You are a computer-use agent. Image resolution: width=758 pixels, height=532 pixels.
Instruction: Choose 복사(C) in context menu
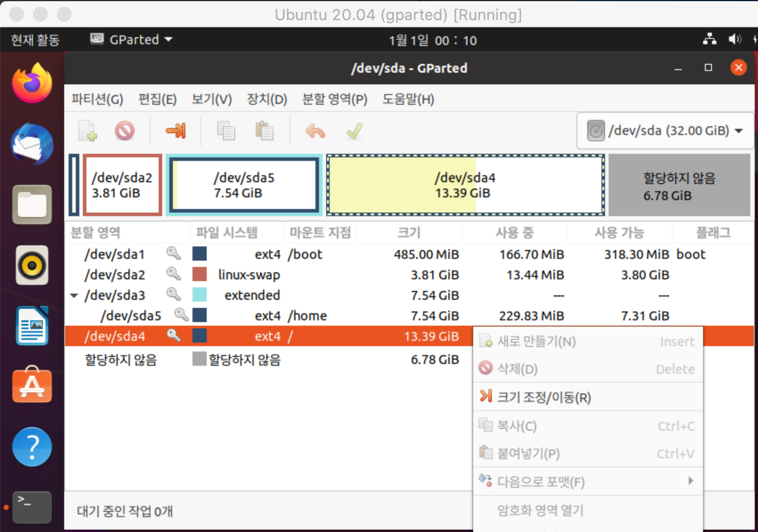click(587, 426)
